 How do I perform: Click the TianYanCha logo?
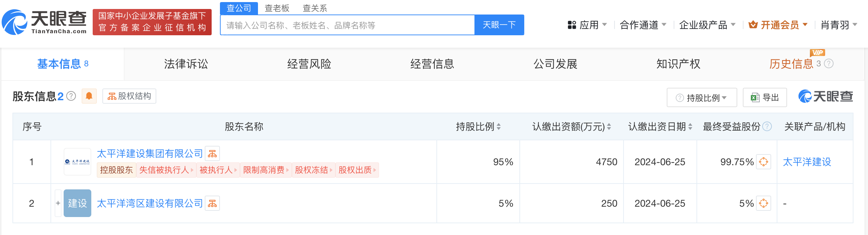click(x=44, y=22)
